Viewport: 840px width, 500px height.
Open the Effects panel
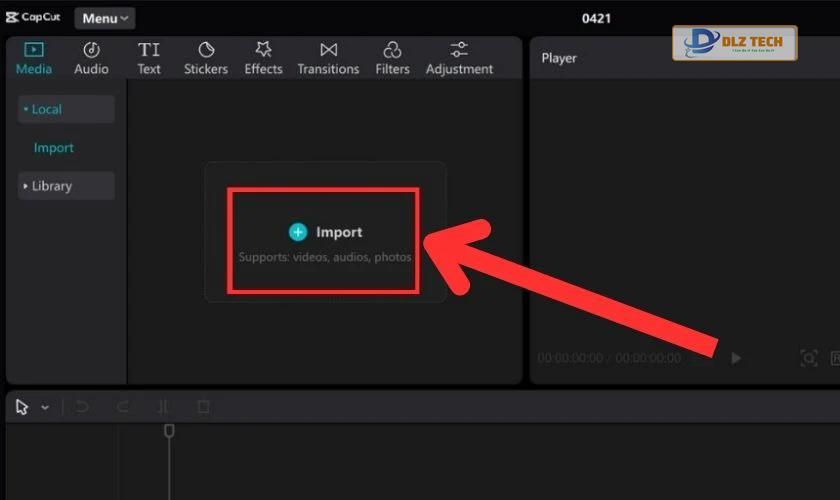263,58
